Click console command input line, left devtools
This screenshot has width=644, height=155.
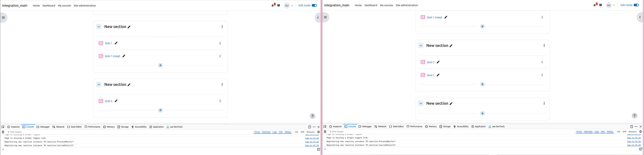(x=160, y=150)
